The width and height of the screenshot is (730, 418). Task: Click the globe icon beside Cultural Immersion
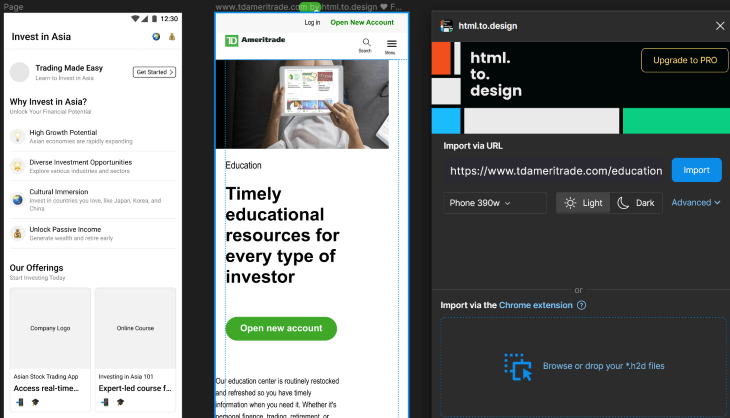[x=18, y=200]
